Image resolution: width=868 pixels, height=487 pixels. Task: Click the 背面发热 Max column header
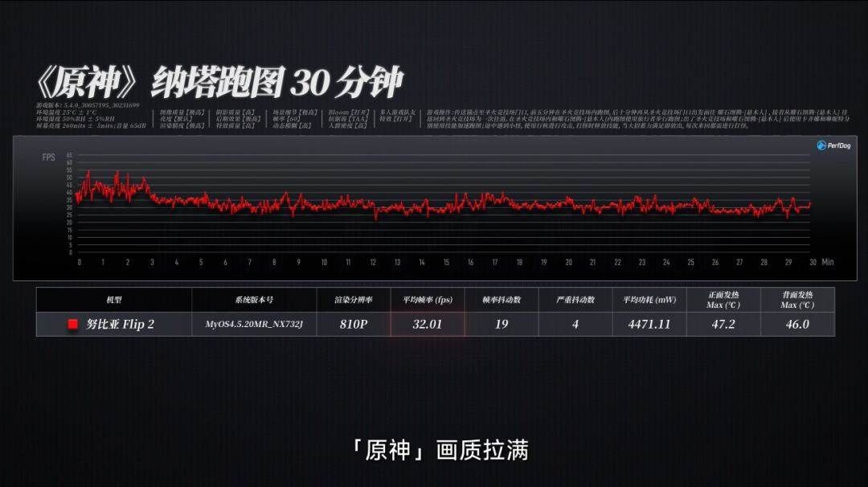798,300
